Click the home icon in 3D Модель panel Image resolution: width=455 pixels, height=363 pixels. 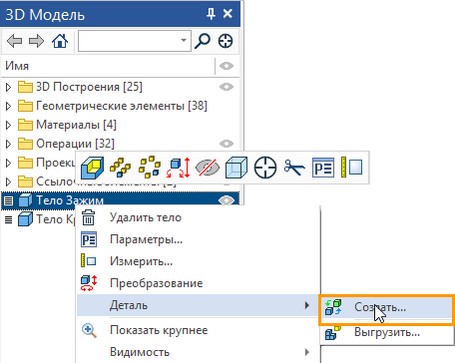point(60,41)
